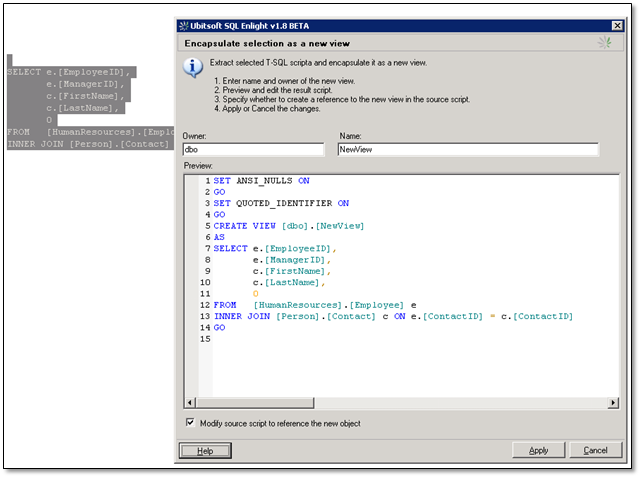Click c.[FirstName] line in preview
641x478 pixels.
tap(292, 271)
